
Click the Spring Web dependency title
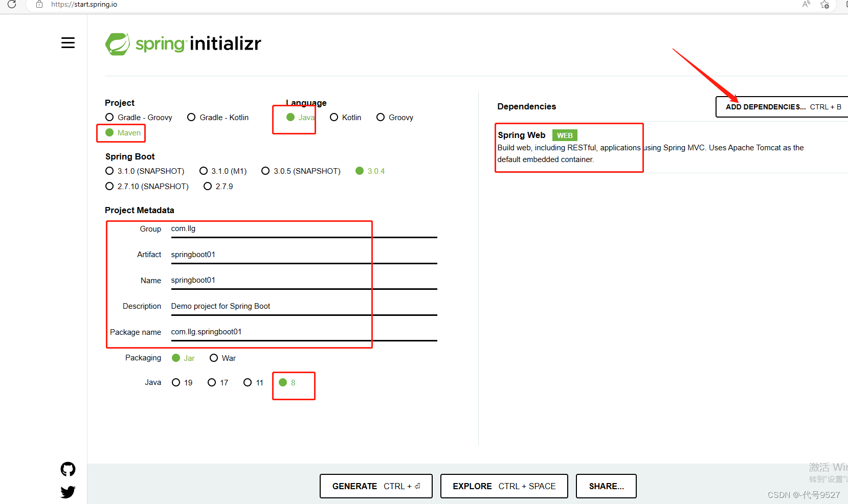pyautogui.click(x=521, y=135)
